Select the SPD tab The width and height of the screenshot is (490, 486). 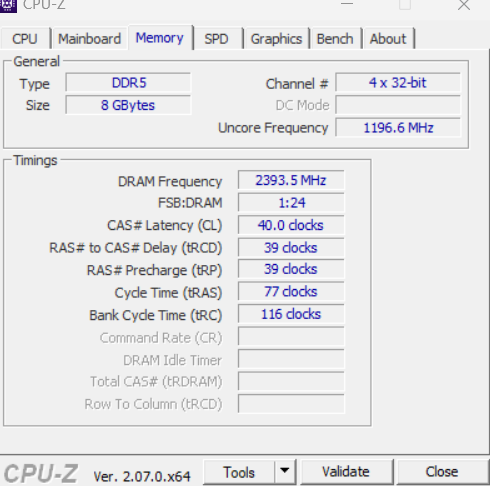tap(217, 39)
